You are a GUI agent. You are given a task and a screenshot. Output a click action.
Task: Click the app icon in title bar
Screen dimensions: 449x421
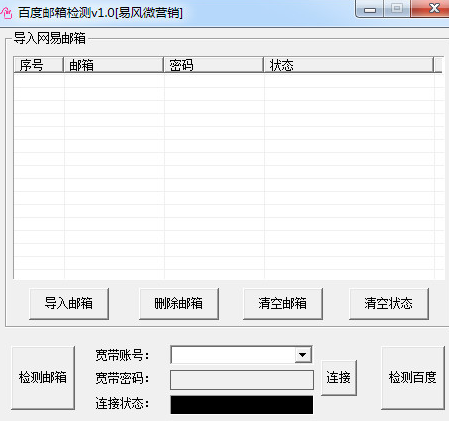click(x=6, y=13)
